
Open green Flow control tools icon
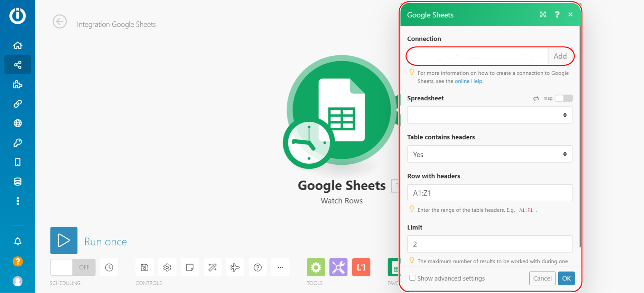[x=316, y=267]
